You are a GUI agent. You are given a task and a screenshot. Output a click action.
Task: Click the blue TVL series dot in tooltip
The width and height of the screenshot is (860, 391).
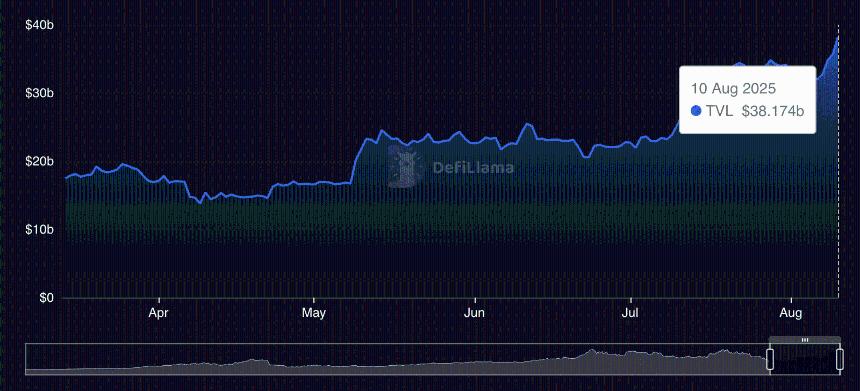pos(697,111)
